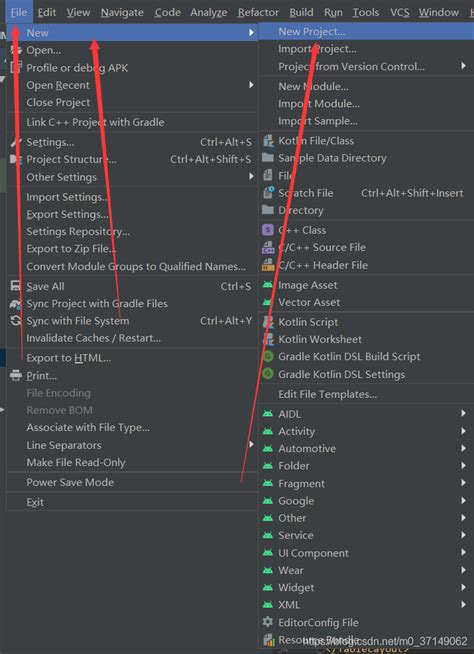Click the Save All disk icon
This screenshot has width=474, height=654.
coord(15,286)
